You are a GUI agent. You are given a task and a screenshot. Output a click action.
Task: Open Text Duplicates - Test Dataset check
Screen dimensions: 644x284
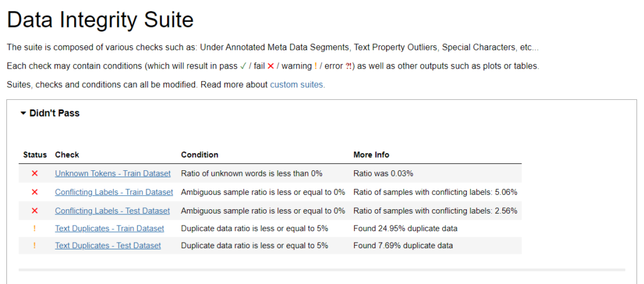click(108, 246)
